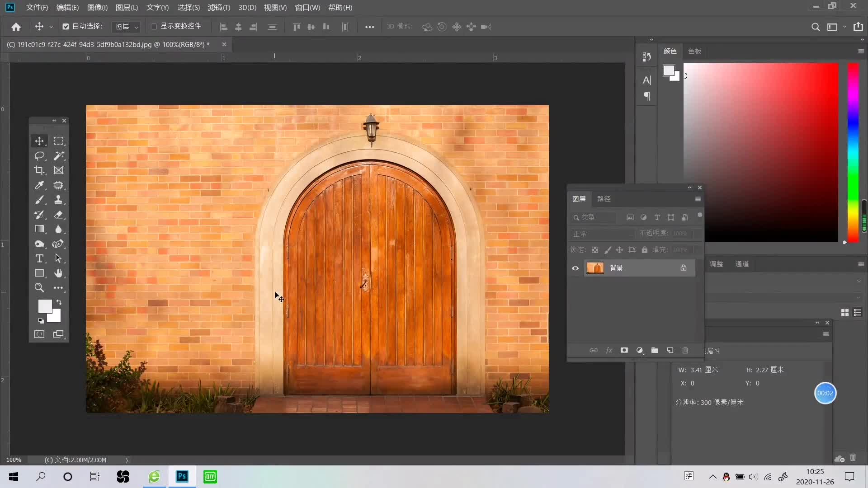Image resolution: width=868 pixels, height=488 pixels.
Task: Select the Clone Stamp tool
Action: (58, 200)
